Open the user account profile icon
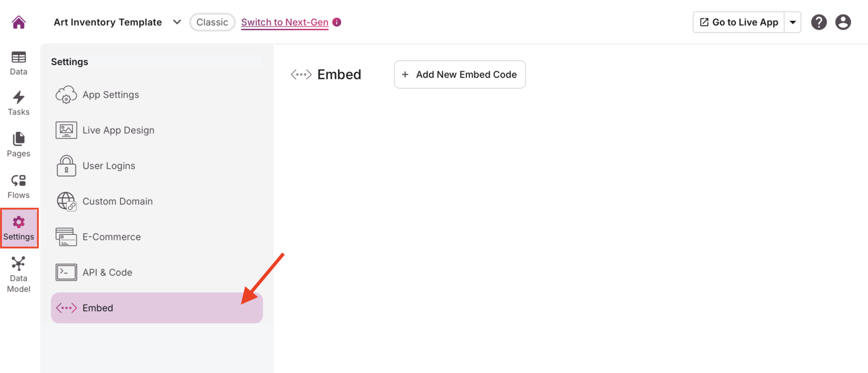The image size is (868, 373). pyautogui.click(x=843, y=22)
